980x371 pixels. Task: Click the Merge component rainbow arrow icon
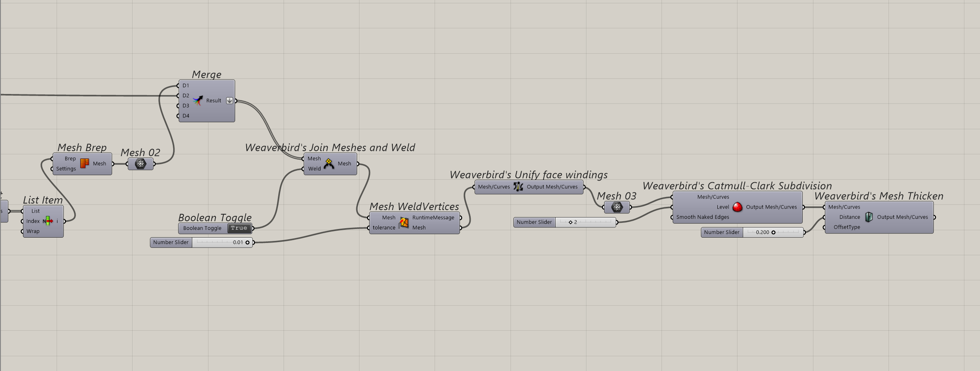point(198,101)
